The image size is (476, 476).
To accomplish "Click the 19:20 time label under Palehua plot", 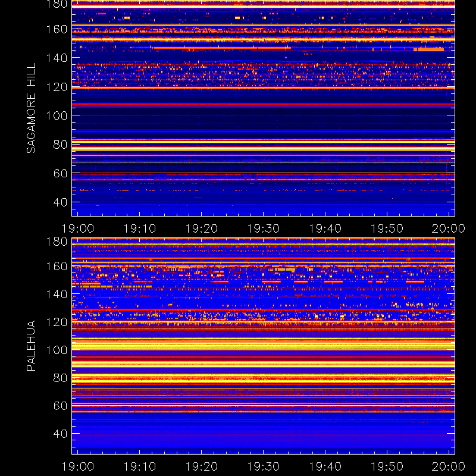I will coord(202,466).
